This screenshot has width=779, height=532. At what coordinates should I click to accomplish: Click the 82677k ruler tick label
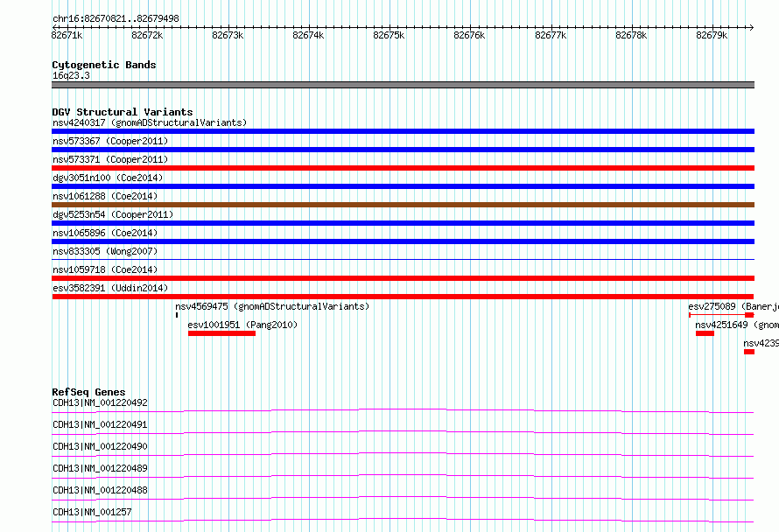tap(551, 35)
